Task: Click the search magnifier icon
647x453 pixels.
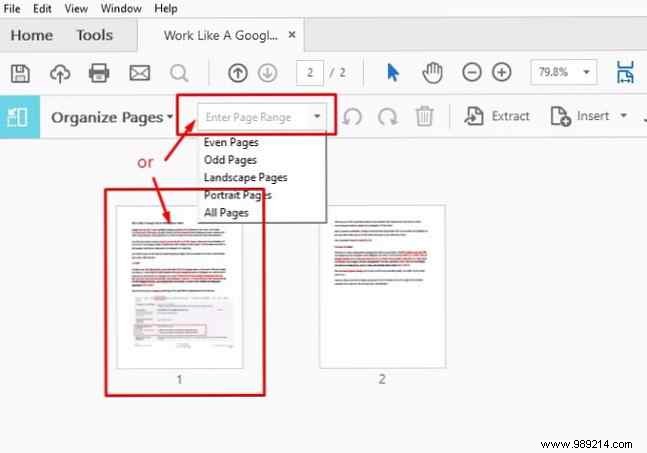Action: (x=179, y=73)
